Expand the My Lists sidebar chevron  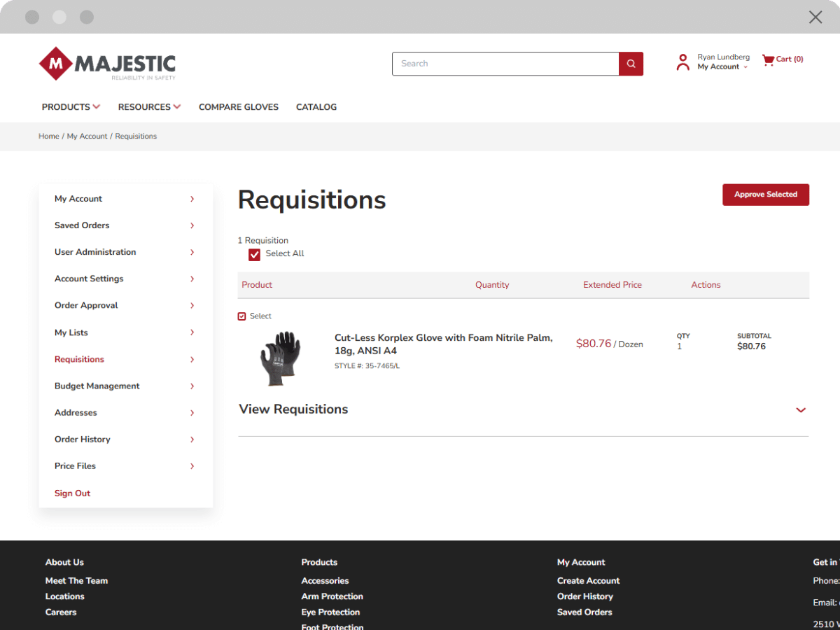(x=192, y=332)
